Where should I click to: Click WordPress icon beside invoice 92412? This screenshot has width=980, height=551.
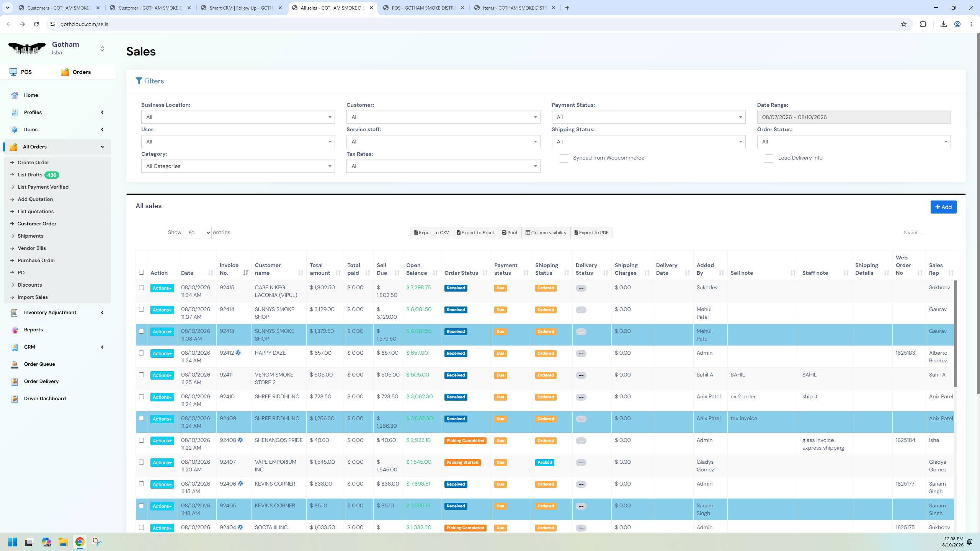238,353
